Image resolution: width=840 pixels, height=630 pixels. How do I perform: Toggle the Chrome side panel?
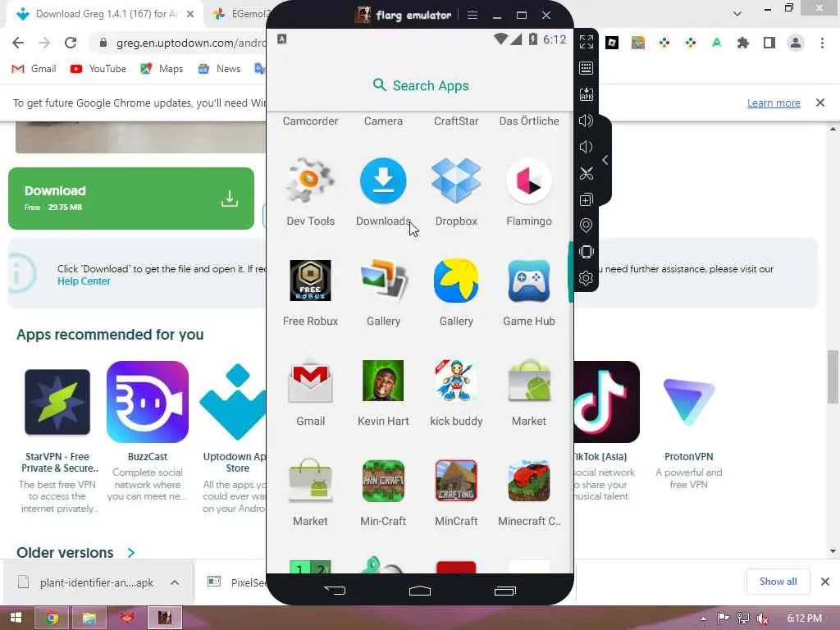[769, 43]
